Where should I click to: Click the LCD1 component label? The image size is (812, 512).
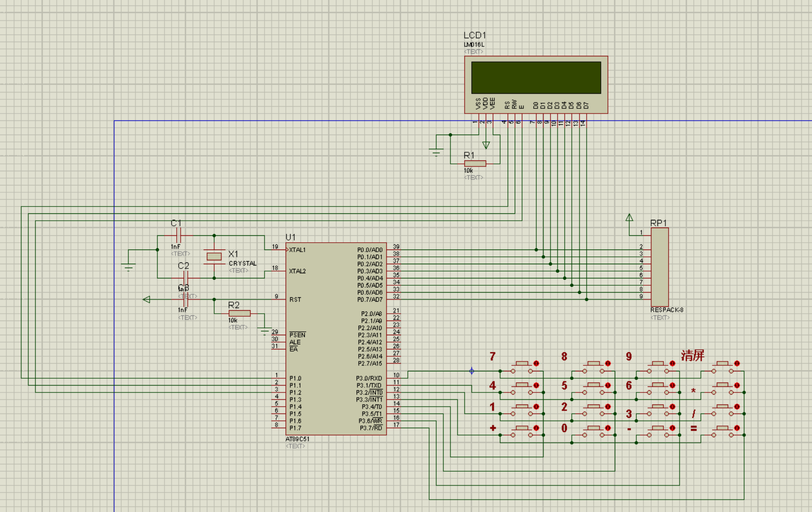coord(475,35)
